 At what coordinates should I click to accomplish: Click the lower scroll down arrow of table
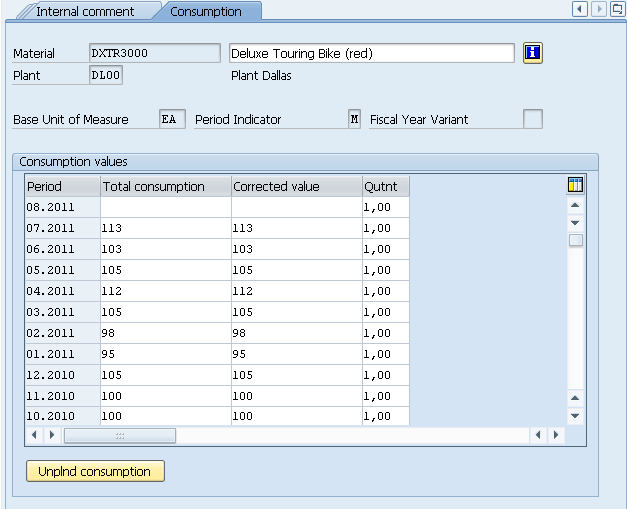[x=575, y=416]
